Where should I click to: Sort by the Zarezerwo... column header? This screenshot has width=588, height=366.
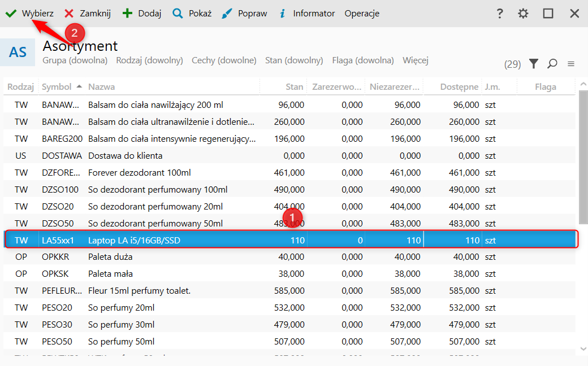point(337,87)
